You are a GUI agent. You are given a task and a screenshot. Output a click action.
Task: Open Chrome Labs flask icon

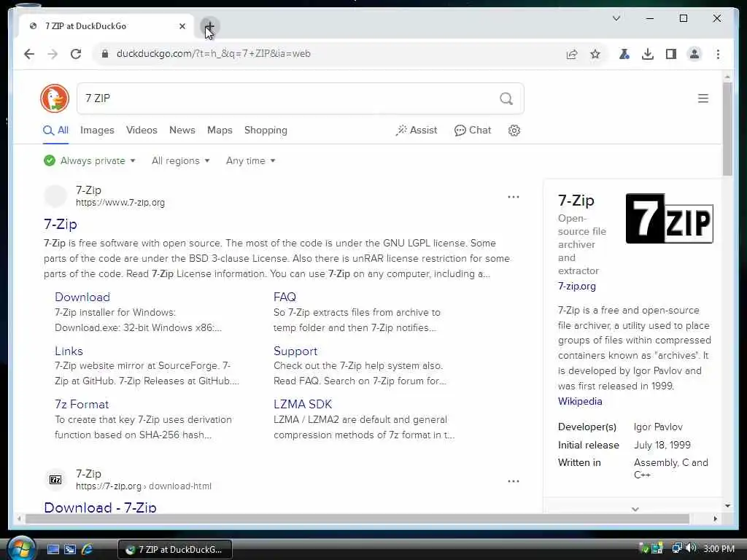(624, 54)
